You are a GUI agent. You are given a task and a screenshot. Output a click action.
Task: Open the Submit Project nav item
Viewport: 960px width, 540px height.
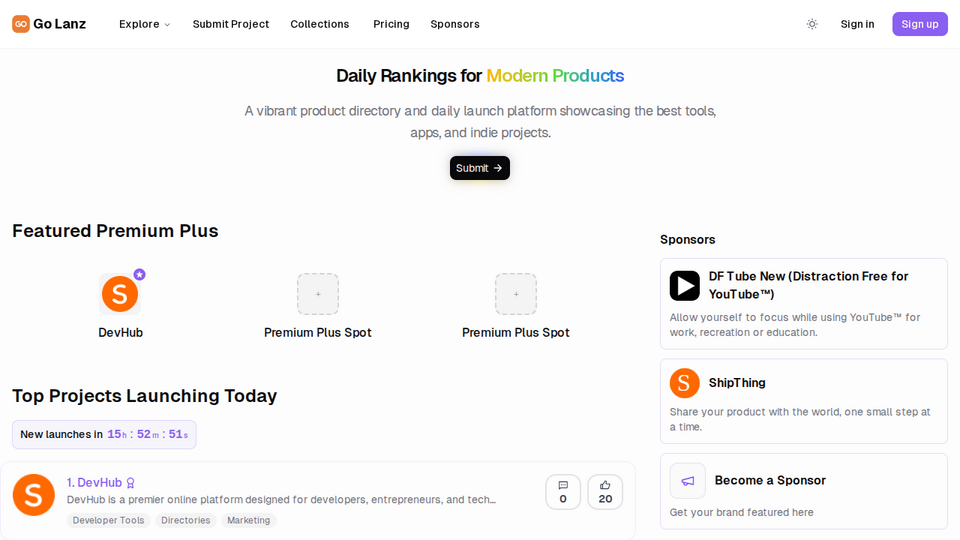pos(231,24)
